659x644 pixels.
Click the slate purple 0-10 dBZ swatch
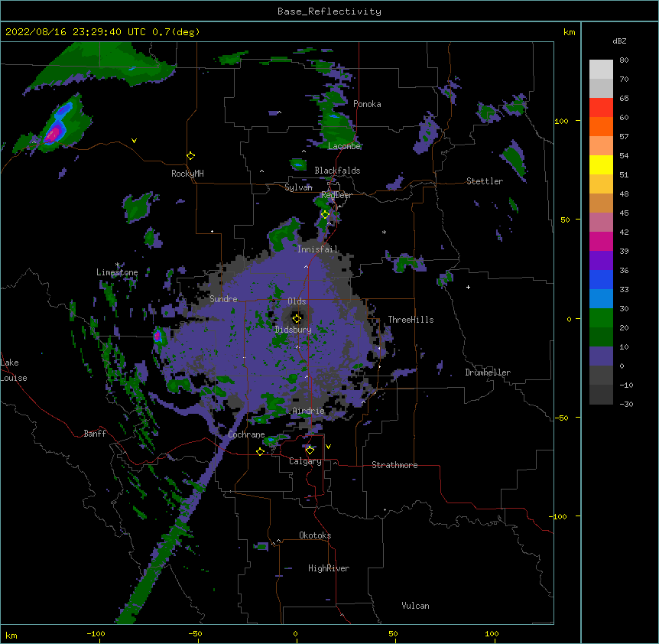601,356
